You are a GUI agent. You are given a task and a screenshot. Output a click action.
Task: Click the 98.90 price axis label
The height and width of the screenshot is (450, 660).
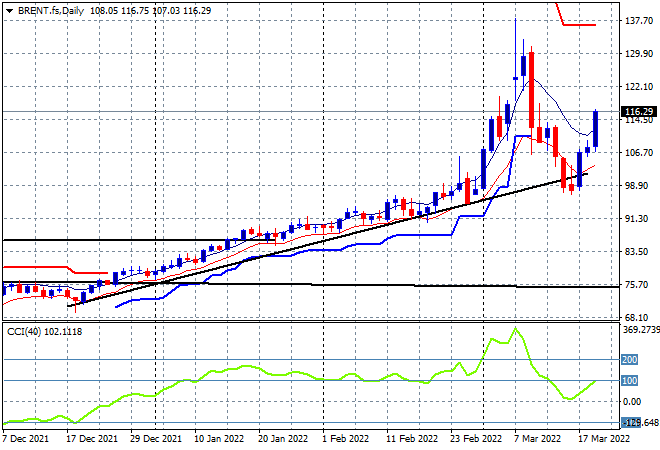[637, 186]
